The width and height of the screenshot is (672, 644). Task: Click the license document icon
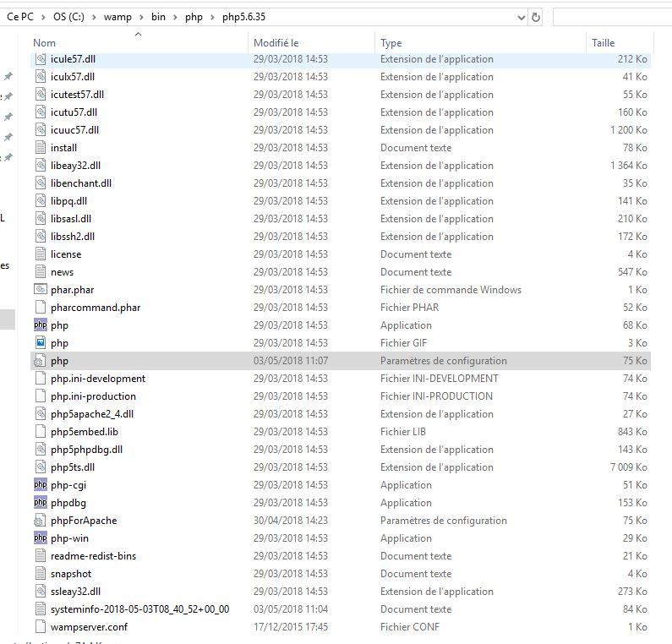(41, 254)
